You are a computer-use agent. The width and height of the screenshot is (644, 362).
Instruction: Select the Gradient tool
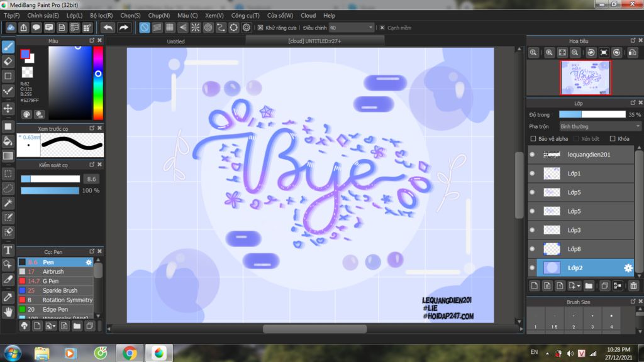point(8,156)
